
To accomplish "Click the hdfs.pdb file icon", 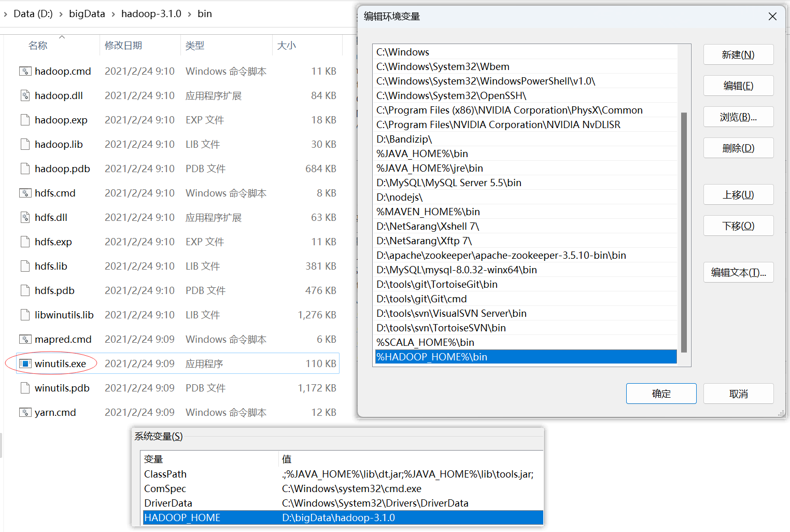I will pyautogui.click(x=25, y=290).
